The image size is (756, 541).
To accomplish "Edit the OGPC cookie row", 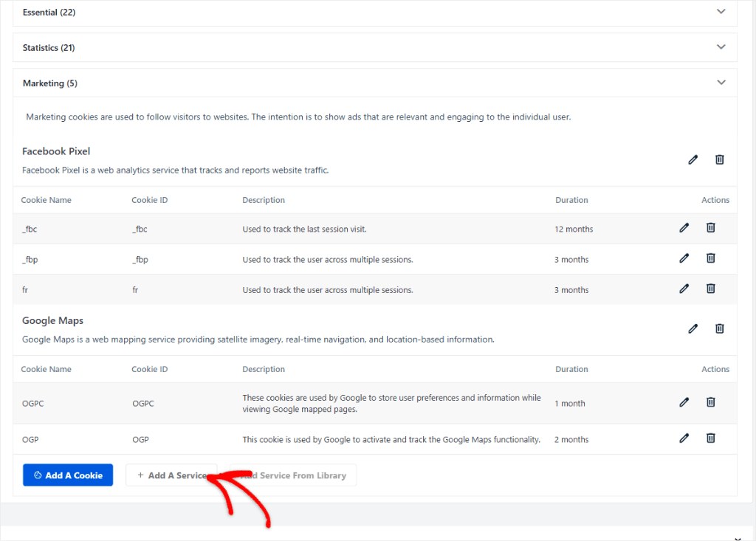I will 684,402.
